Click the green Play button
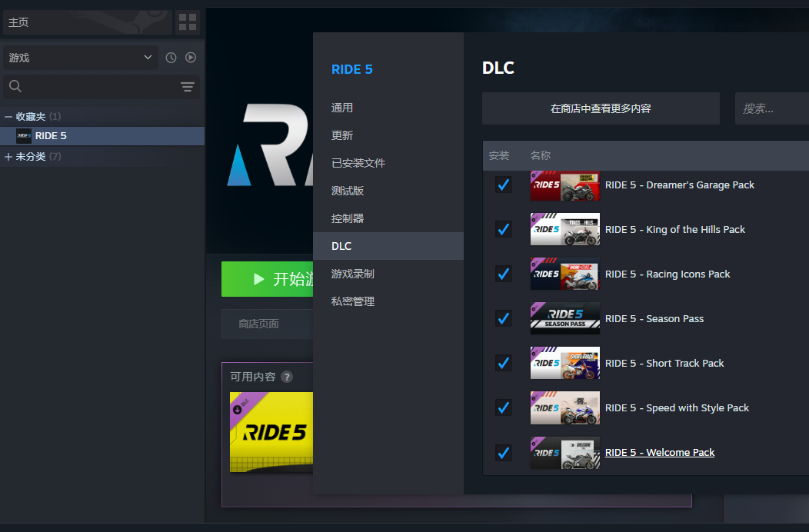Viewport: 809px width, 532px height. pos(267,279)
